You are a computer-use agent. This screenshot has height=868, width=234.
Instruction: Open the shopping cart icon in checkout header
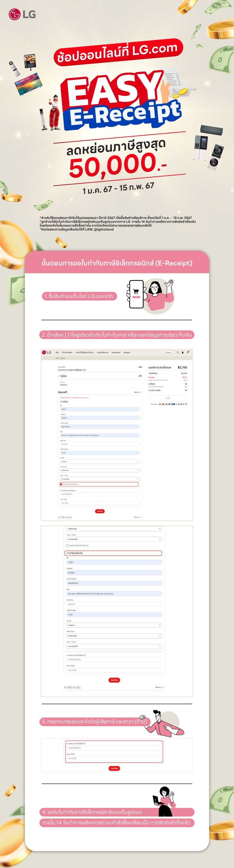[188, 352]
